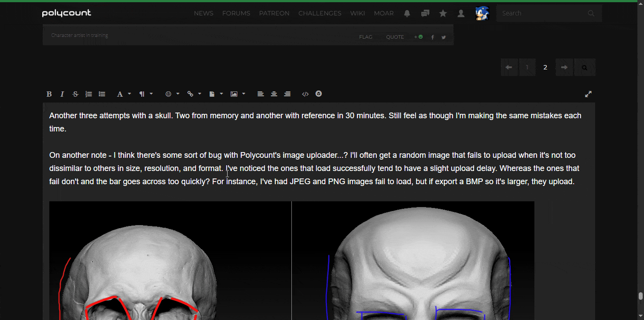The width and height of the screenshot is (644, 320).
Task: Share the post on Twitter
Action: (444, 37)
